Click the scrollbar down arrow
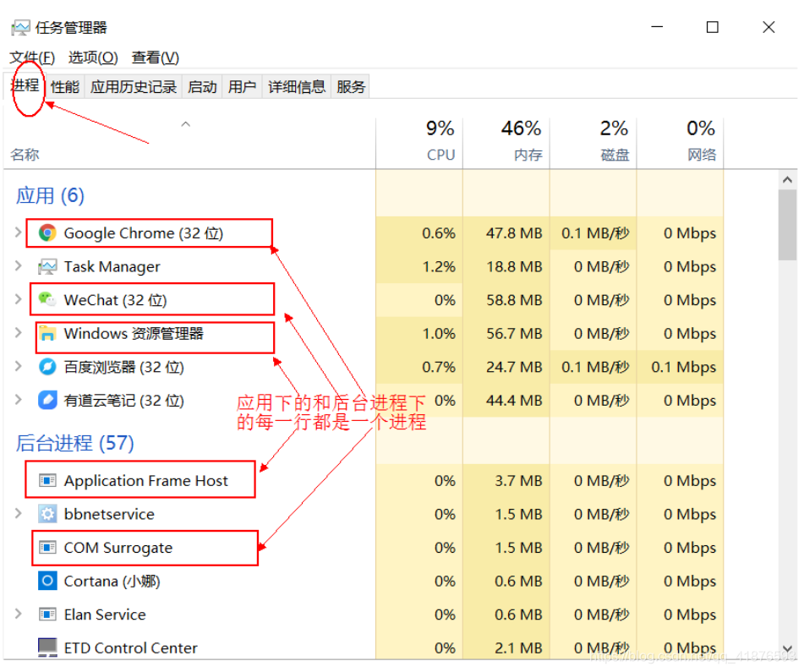Image resolution: width=804 pixels, height=672 pixels. (788, 649)
